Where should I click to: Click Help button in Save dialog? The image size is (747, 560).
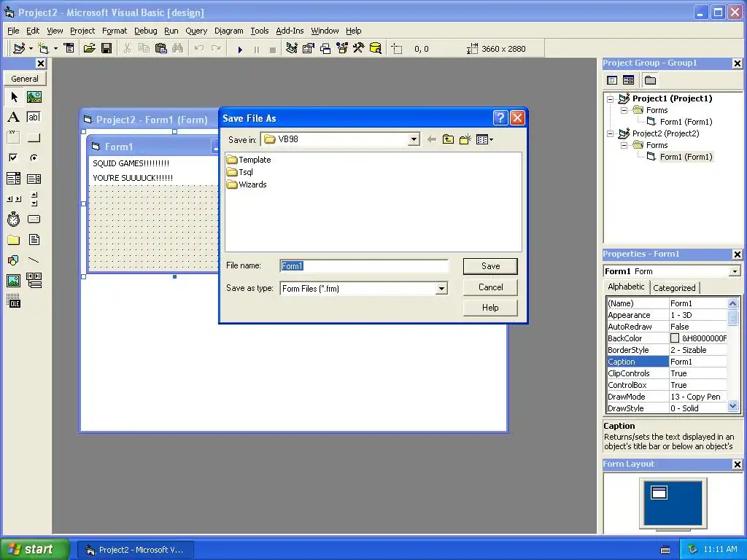490,308
